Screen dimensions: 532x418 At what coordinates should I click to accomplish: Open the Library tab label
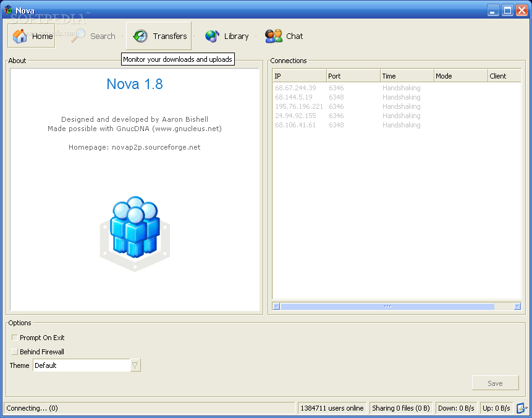(x=237, y=36)
